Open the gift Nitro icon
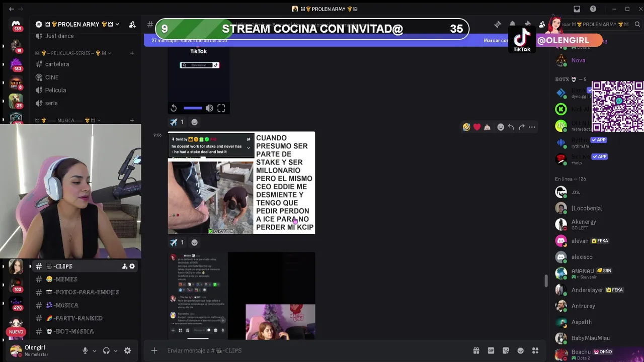644x362 pixels. click(476, 350)
